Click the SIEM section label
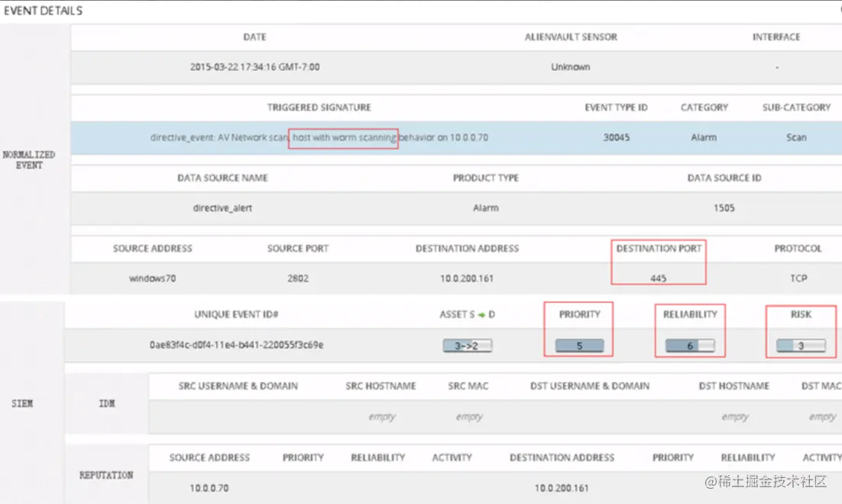The height and width of the screenshot is (504, 842). 22,404
